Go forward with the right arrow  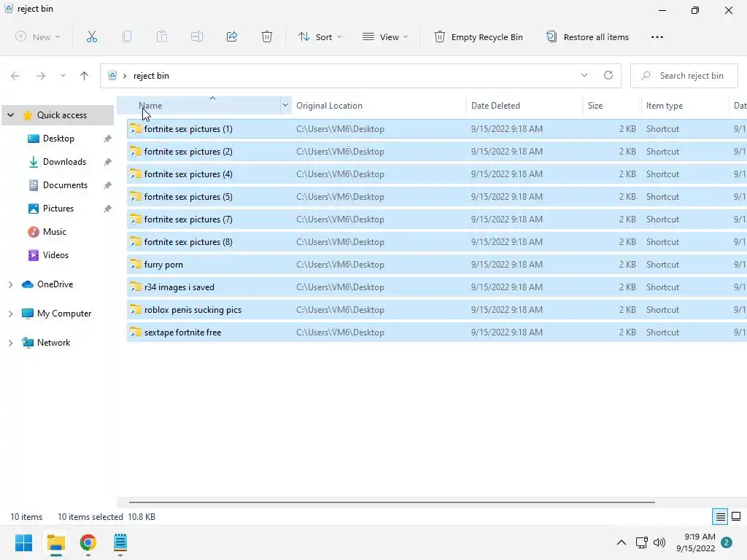pos(41,76)
